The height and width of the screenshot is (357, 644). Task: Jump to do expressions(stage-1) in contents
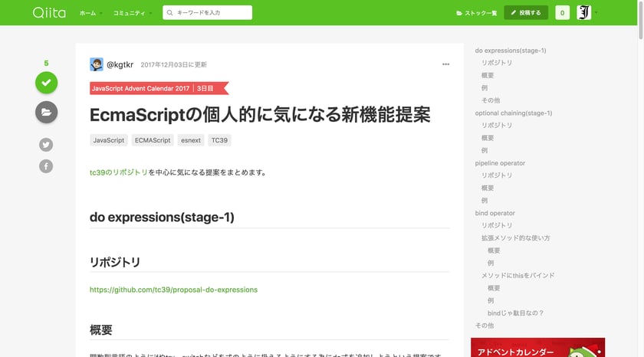click(x=511, y=51)
